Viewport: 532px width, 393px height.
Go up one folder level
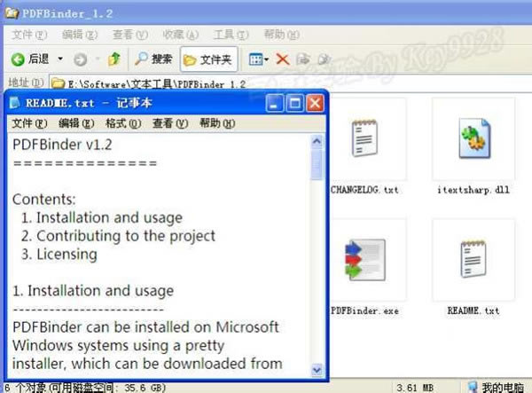click(x=113, y=59)
